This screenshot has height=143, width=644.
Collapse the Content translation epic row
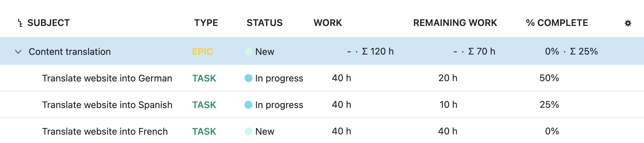(x=18, y=52)
